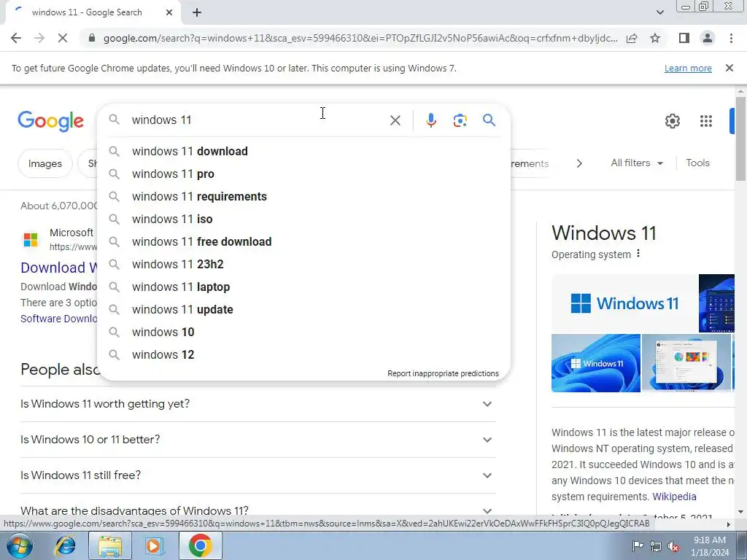Open the Chrome three-dot menu
The width and height of the screenshot is (747, 560).
coord(731,38)
